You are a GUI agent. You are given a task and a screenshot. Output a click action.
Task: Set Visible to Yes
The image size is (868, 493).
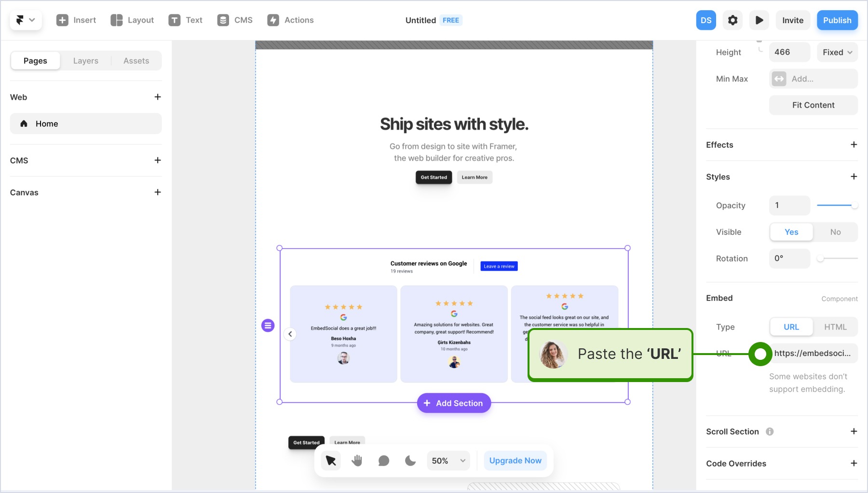click(x=791, y=232)
